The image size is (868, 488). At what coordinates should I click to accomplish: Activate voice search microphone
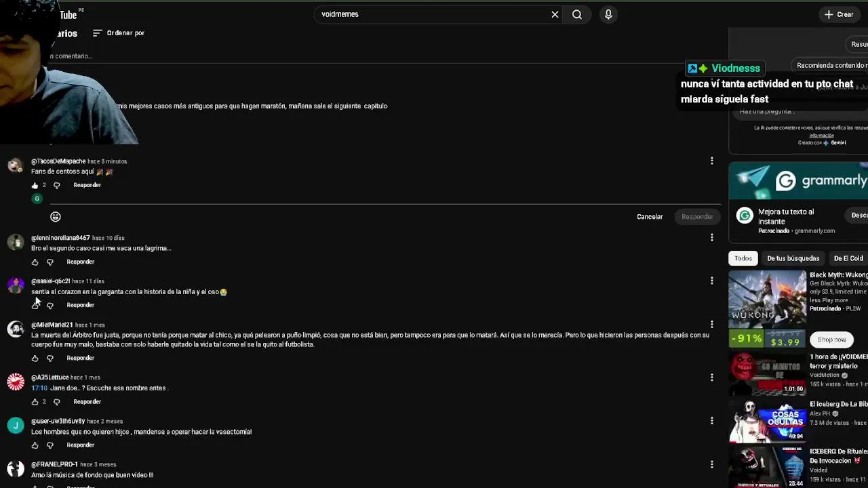[x=608, y=14]
